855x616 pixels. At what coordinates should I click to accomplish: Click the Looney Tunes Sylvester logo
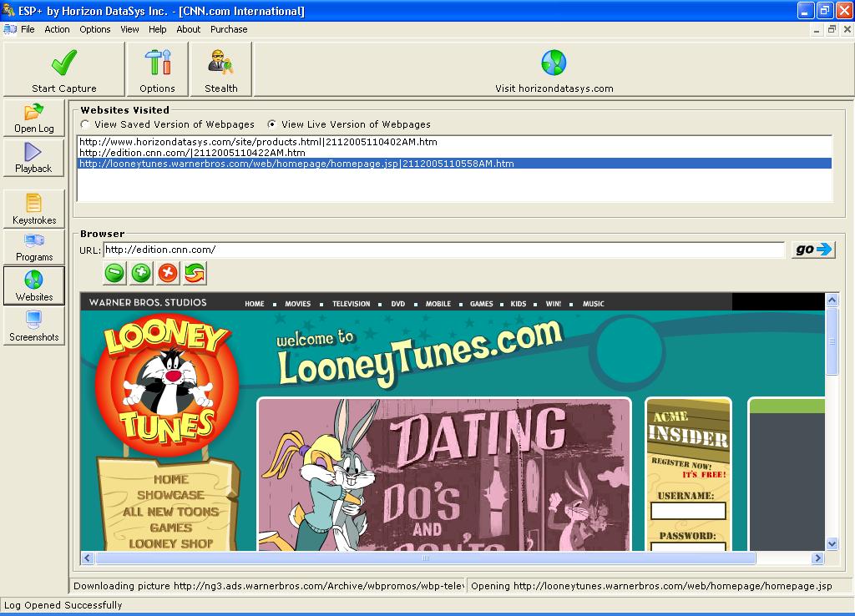coord(167,383)
